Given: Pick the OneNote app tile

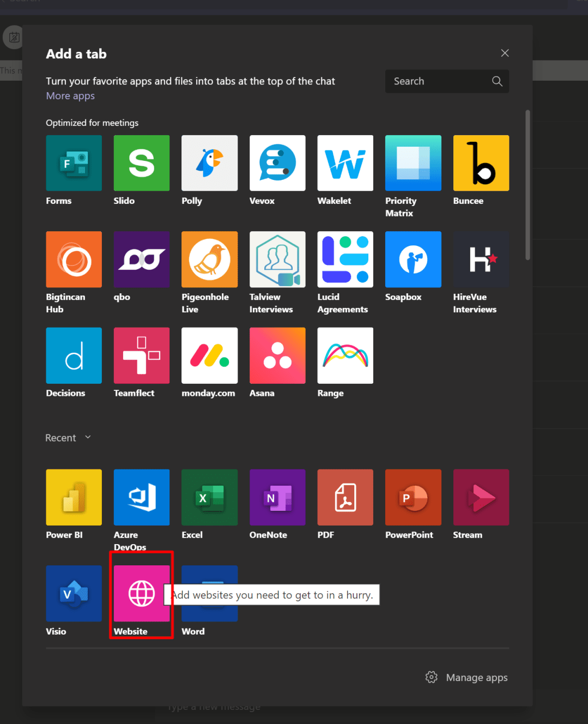Looking at the screenshot, I should (277, 497).
